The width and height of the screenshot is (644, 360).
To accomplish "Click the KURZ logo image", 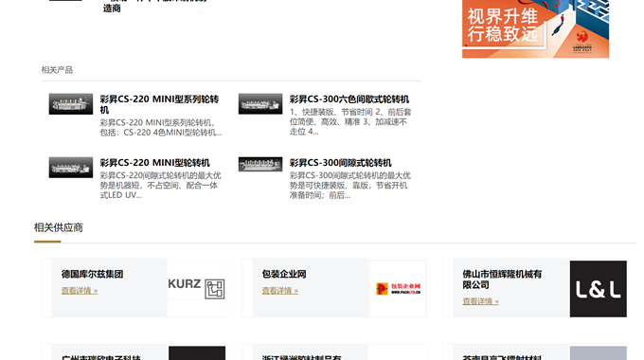I will click(x=197, y=288).
